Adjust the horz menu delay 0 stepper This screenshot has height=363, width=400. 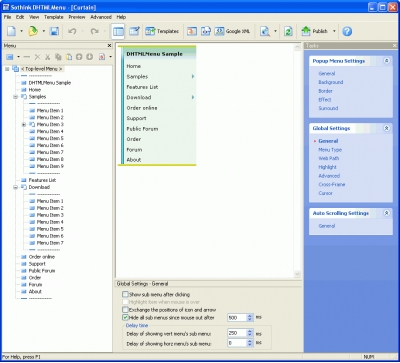click(x=250, y=343)
